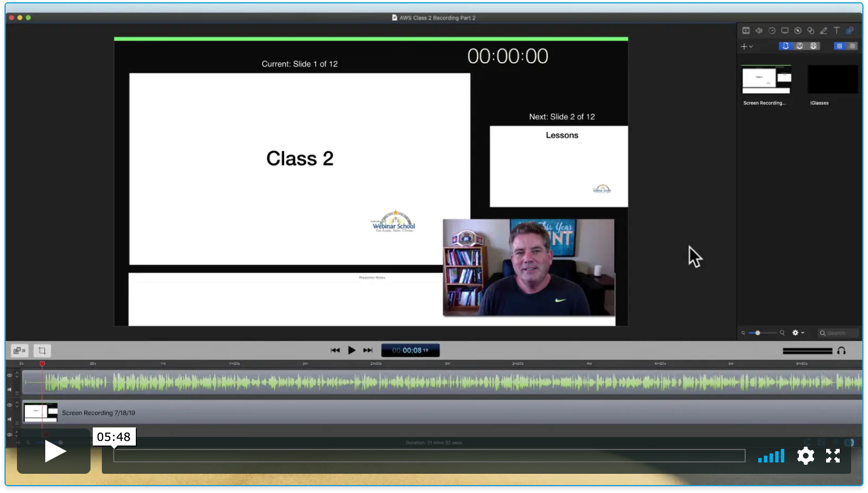Switch to the music library tab
The height and width of the screenshot is (493, 868).
point(800,46)
